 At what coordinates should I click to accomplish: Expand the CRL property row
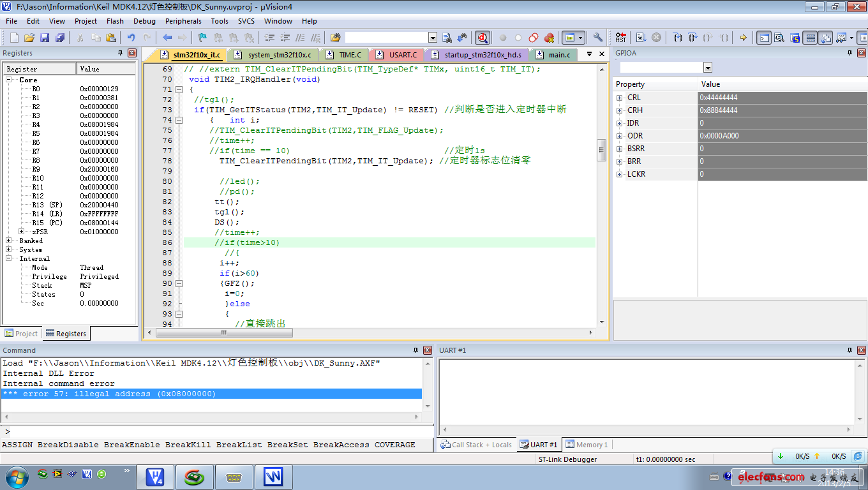click(x=619, y=98)
